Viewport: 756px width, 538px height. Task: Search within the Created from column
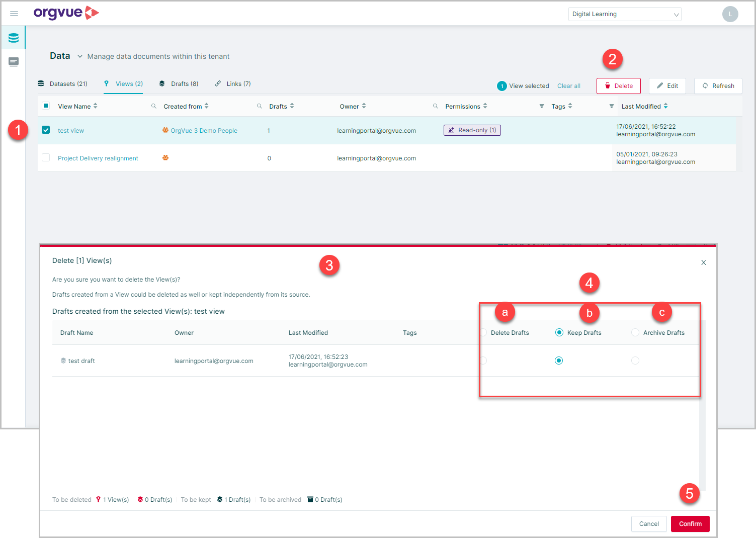(x=260, y=106)
